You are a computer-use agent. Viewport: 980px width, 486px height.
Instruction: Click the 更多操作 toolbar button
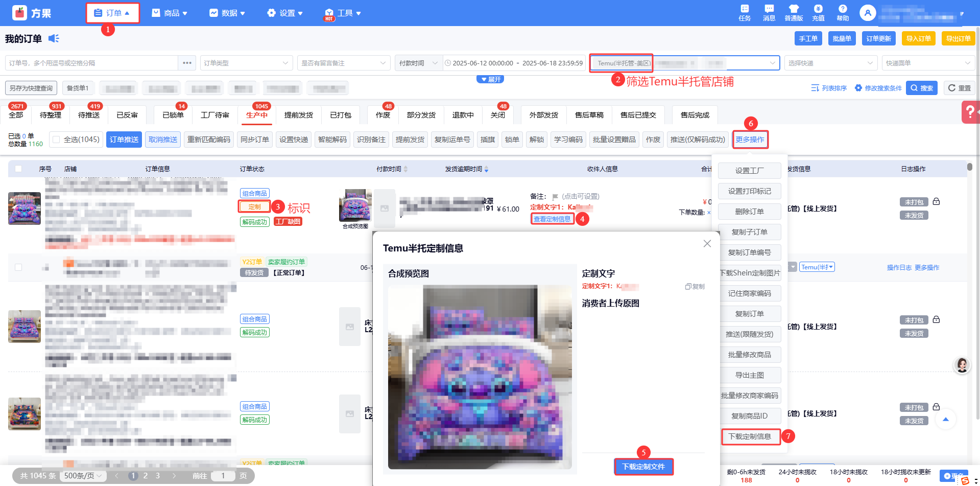[x=750, y=140]
